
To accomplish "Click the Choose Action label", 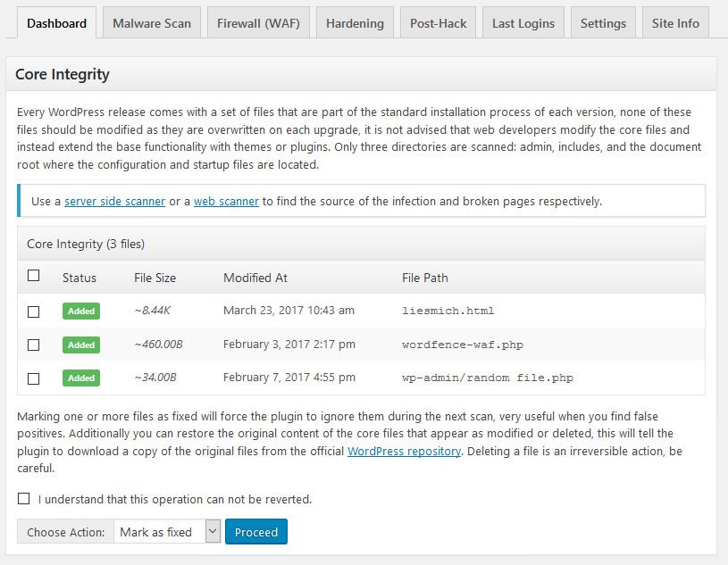I will pyautogui.click(x=65, y=532).
